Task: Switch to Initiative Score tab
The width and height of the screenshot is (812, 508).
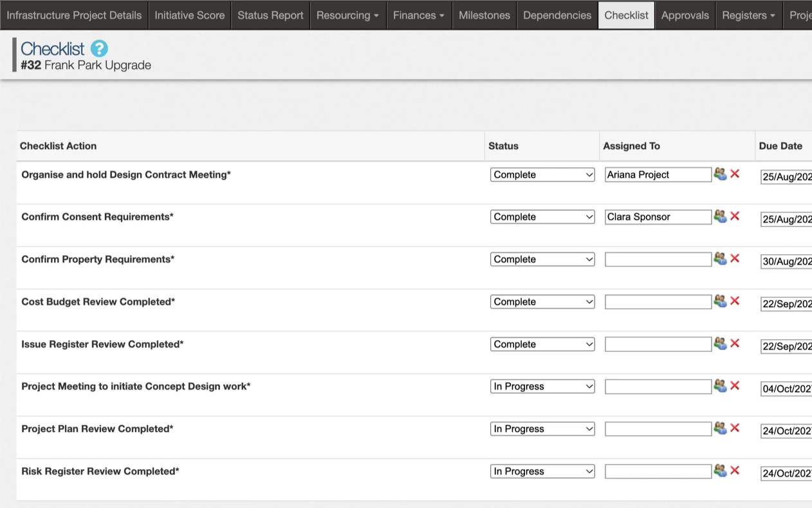Action: tap(190, 15)
